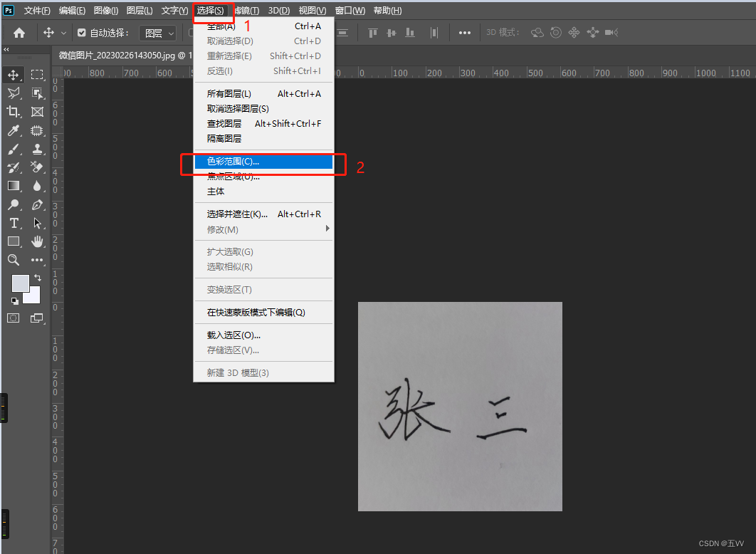The height and width of the screenshot is (554, 756).
Task: Click the align vertical centers icon
Action: point(392,33)
